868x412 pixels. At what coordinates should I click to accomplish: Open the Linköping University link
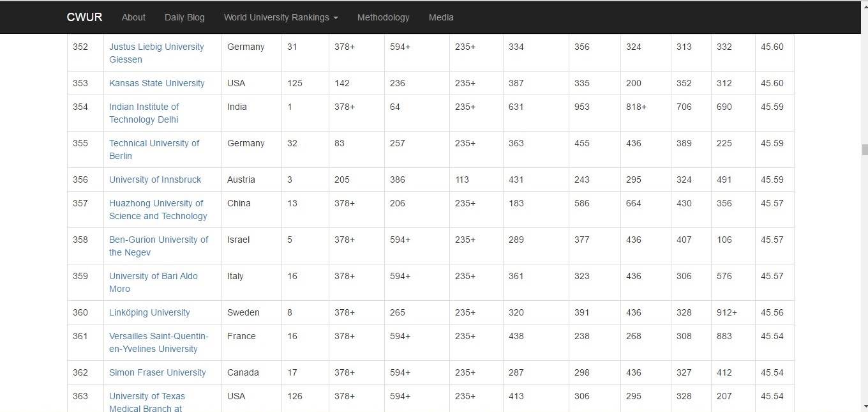(x=149, y=312)
